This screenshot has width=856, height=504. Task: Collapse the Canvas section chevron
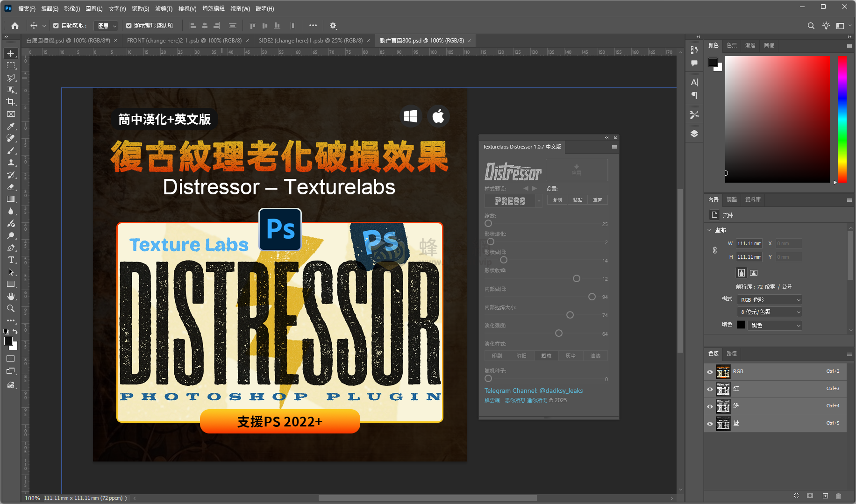click(709, 230)
